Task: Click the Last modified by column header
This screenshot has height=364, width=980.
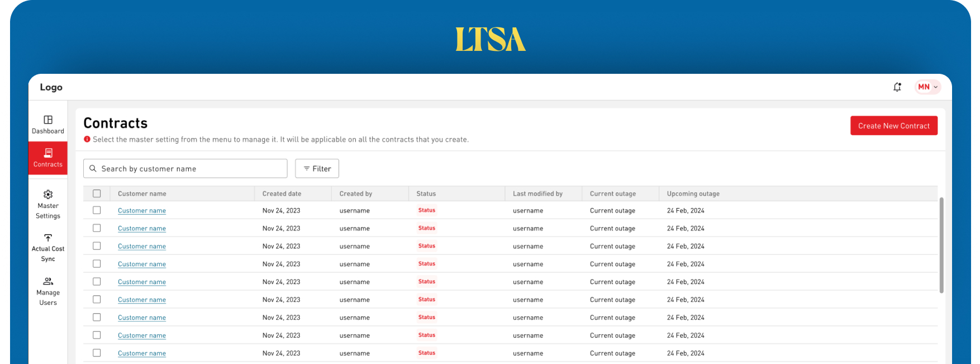Action: [x=537, y=193]
